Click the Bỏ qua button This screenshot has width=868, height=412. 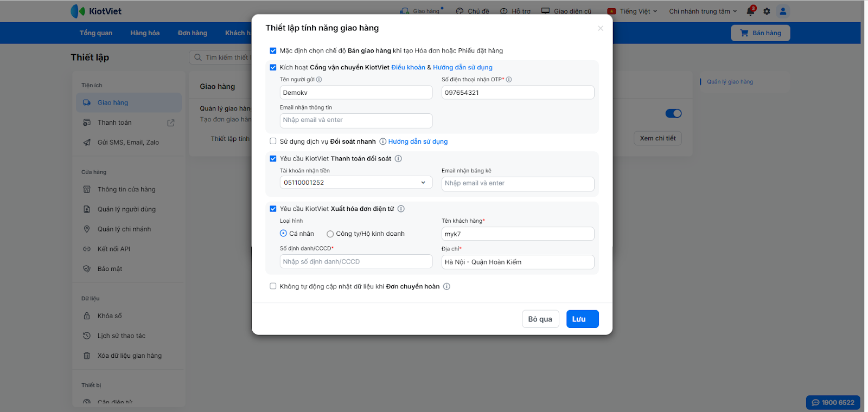tap(540, 319)
